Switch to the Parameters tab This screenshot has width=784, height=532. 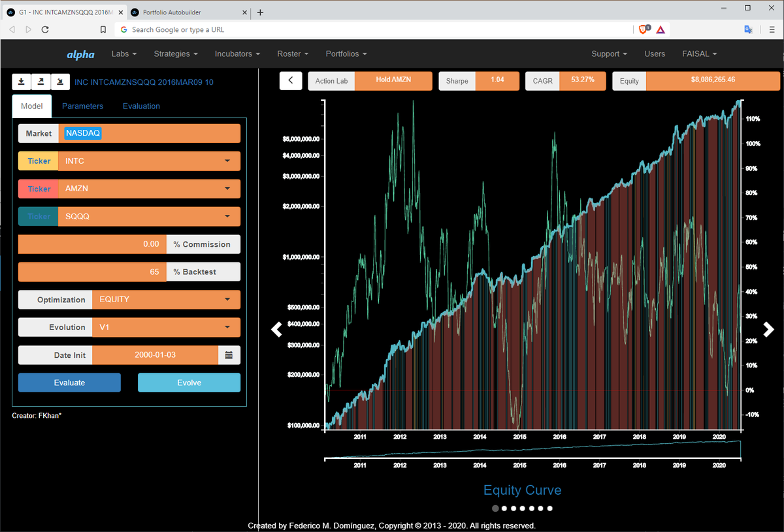pyautogui.click(x=82, y=106)
